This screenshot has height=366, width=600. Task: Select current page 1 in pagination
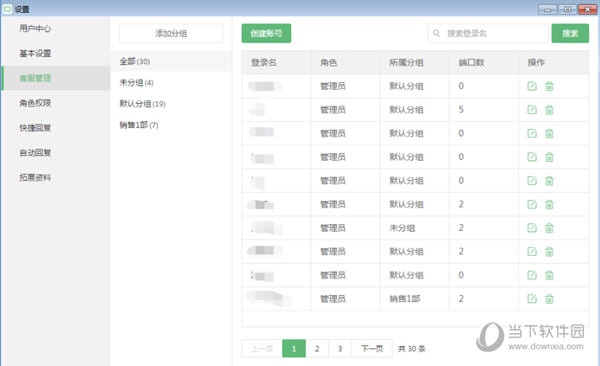tap(294, 348)
